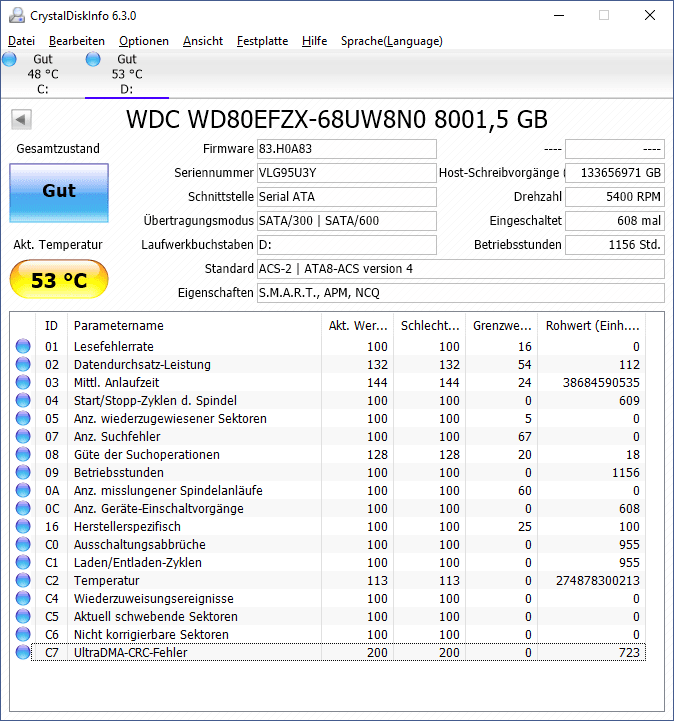This screenshot has height=721, width=674.
Task: Select the Herstellerspezifisch parameter name
Action: point(127,526)
